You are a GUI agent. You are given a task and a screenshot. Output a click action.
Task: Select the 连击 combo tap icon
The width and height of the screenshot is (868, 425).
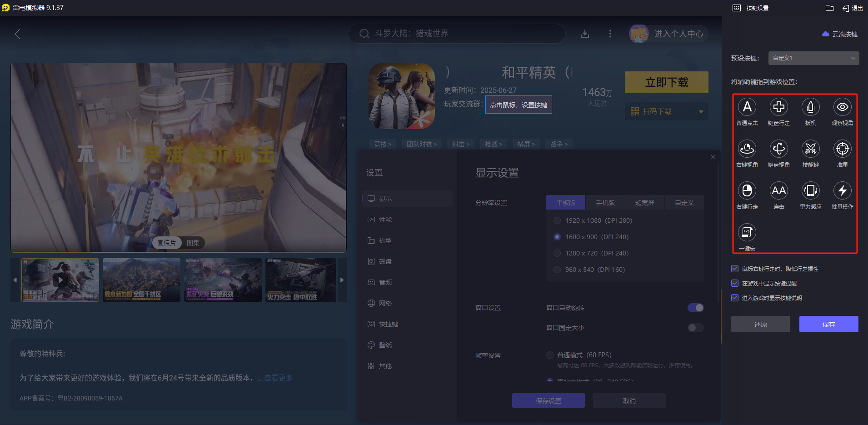coord(778,191)
